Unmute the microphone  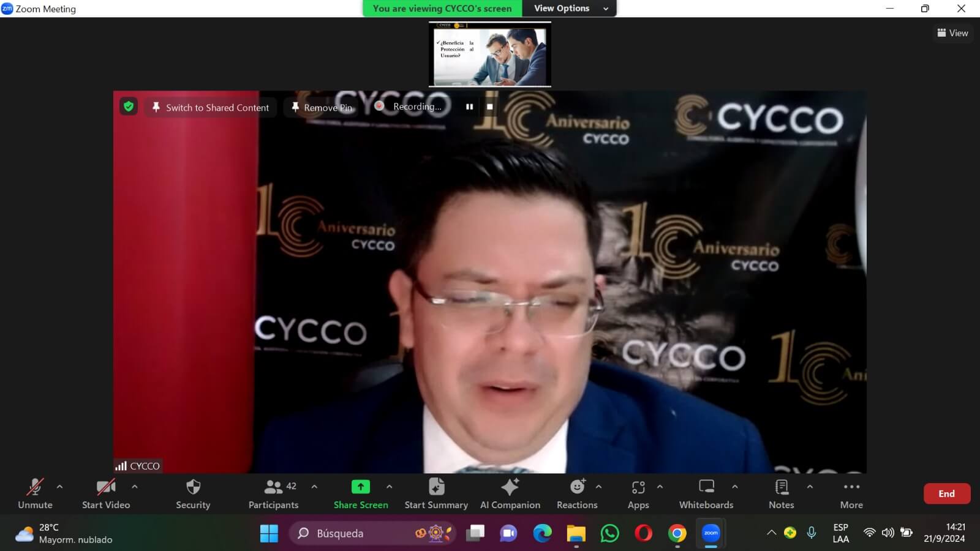point(35,487)
